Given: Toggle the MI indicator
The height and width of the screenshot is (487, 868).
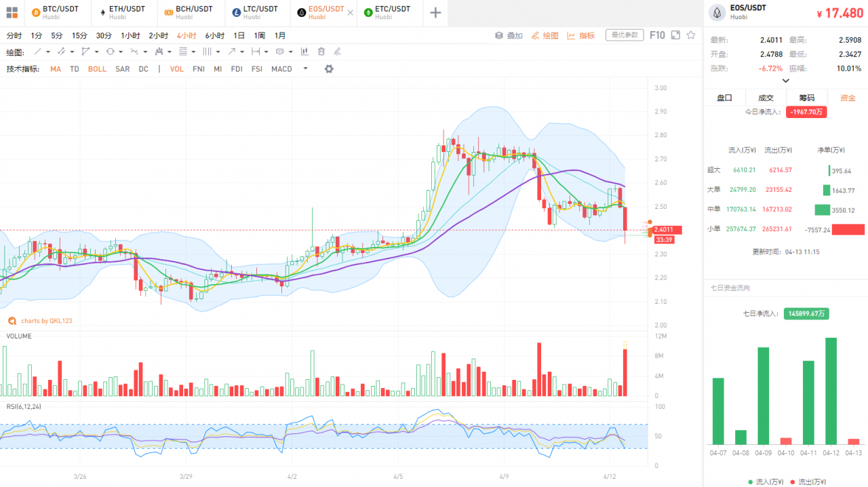Looking at the screenshot, I should [x=218, y=69].
